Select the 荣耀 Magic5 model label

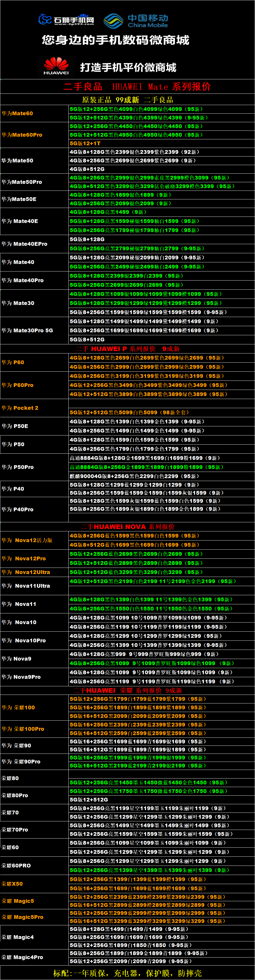tap(18, 901)
